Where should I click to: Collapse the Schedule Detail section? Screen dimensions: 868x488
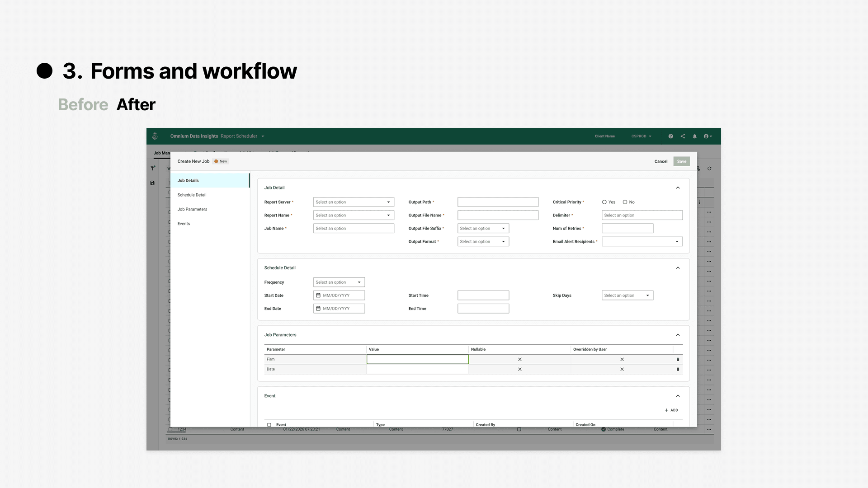[678, 268]
